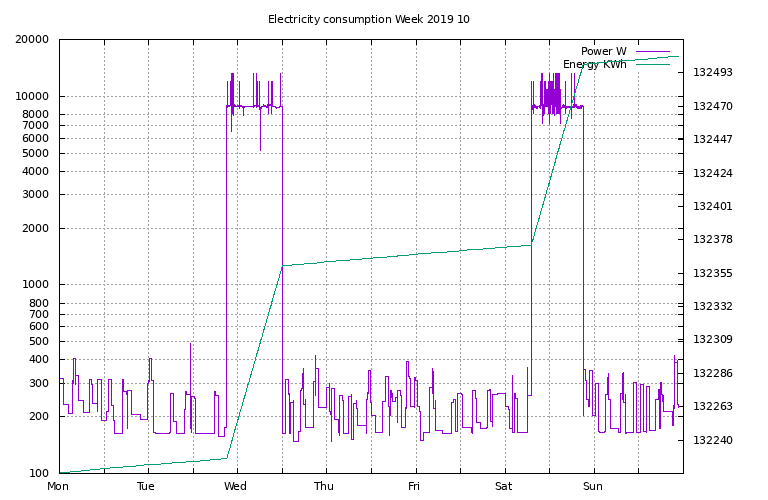Select the 'Energy KWh' legend label
Image resolution: width=768 pixels, height=500 pixels.
[x=594, y=64]
